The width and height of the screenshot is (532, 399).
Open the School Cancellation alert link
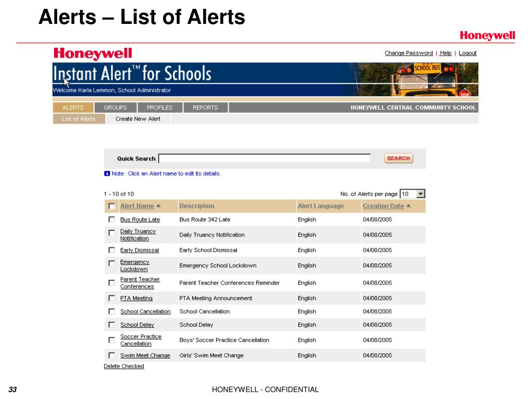click(145, 312)
